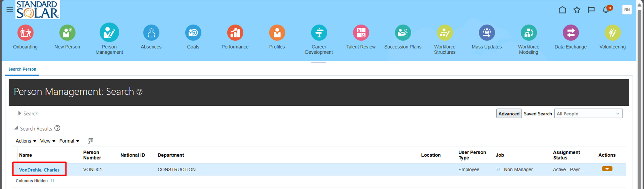This screenshot has height=189, width=644.
Task: Open the Volunteering icon
Action: pos(613,33)
